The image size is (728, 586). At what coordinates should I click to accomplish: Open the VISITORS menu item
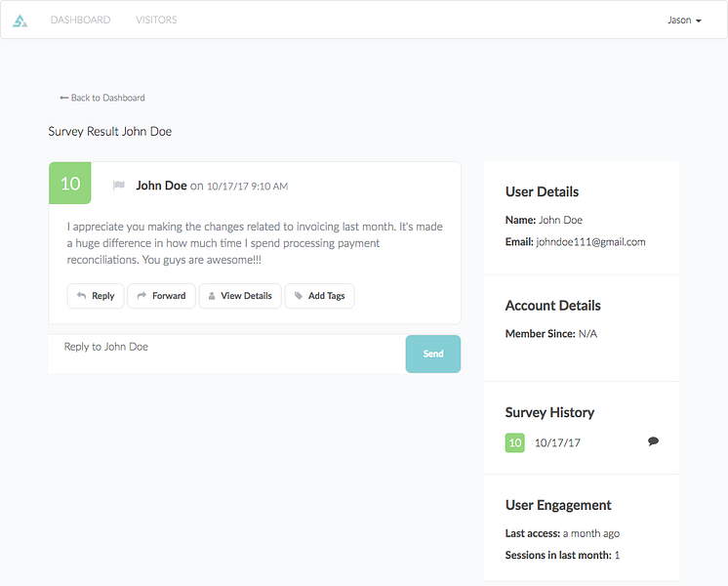tap(156, 20)
